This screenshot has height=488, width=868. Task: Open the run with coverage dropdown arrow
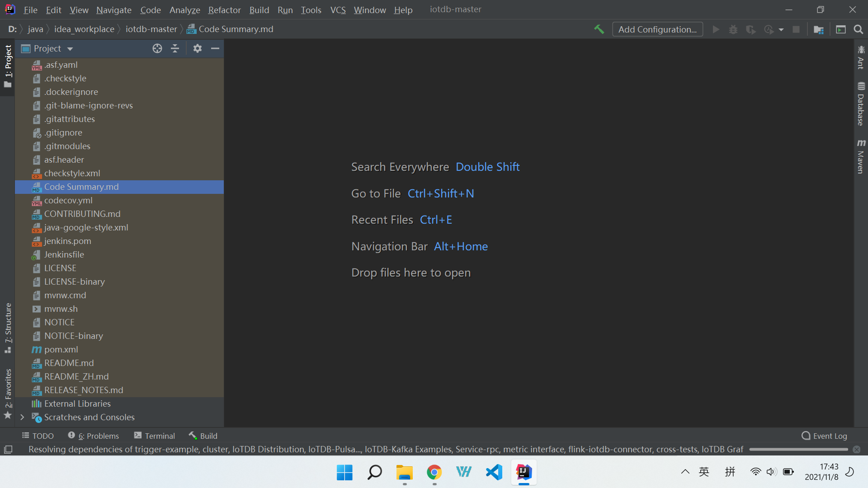(x=781, y=30)
